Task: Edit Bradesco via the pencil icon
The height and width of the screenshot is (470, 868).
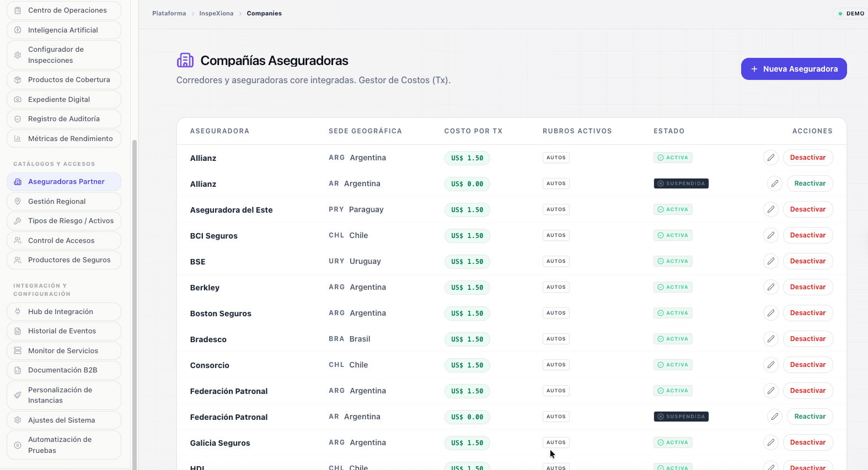Action: (x=771, y=339)
